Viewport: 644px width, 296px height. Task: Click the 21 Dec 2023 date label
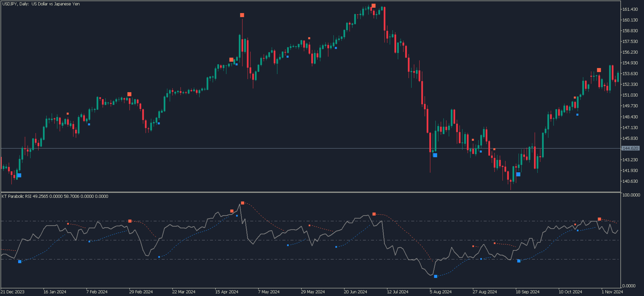[x=12, y=292]
